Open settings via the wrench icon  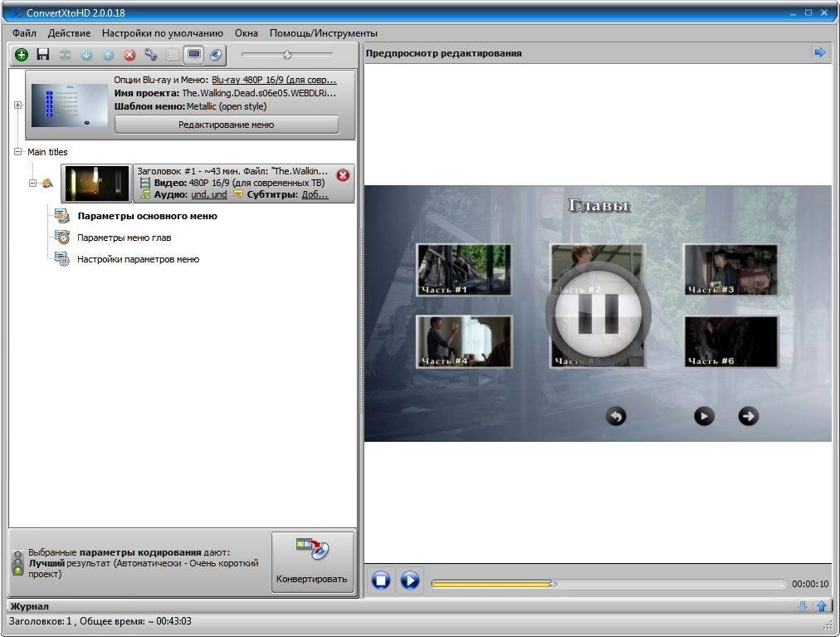pyautogui.click(x=151, y=54)
